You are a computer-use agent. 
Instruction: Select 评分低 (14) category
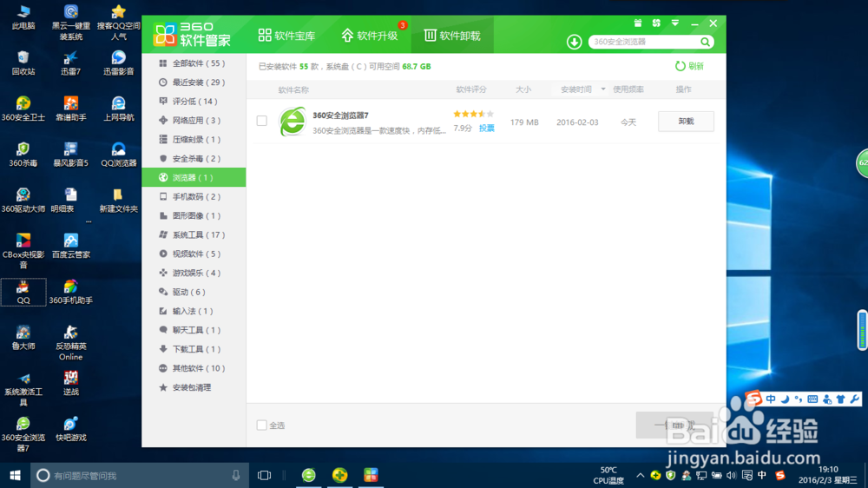(194, 102)
